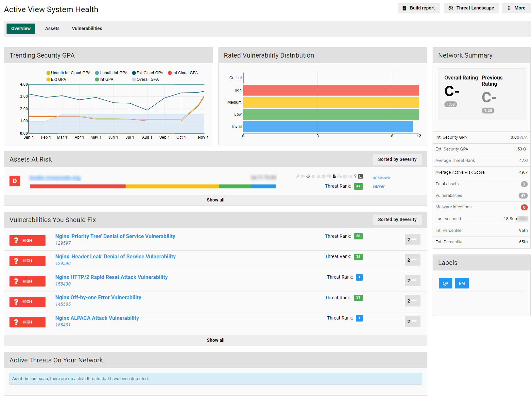This screenshot has height=400, width=532.
Task: Toggle Int Cloud GPA legend item
Action: (x=183, y=73)
